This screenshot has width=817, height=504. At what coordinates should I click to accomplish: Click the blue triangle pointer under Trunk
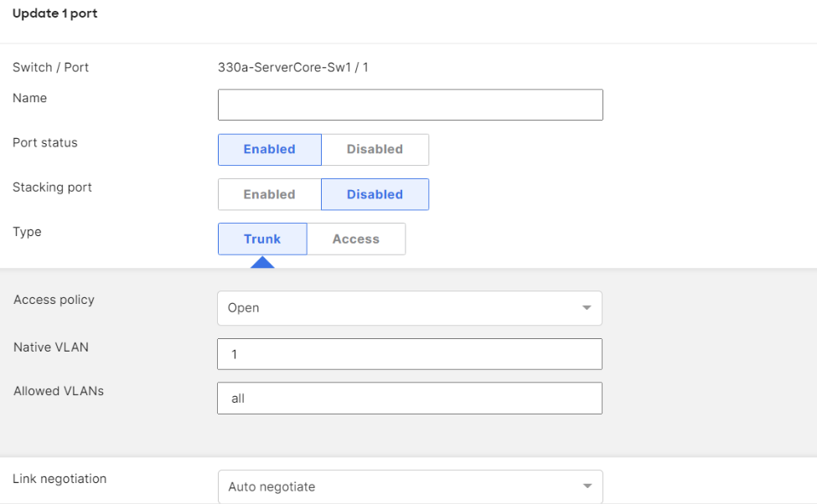[x=262, y=263]
